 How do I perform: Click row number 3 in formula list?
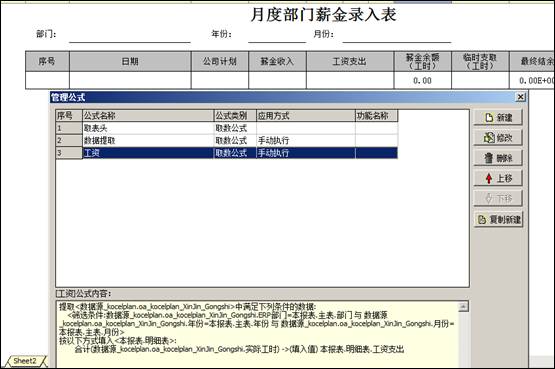(69, 153)
